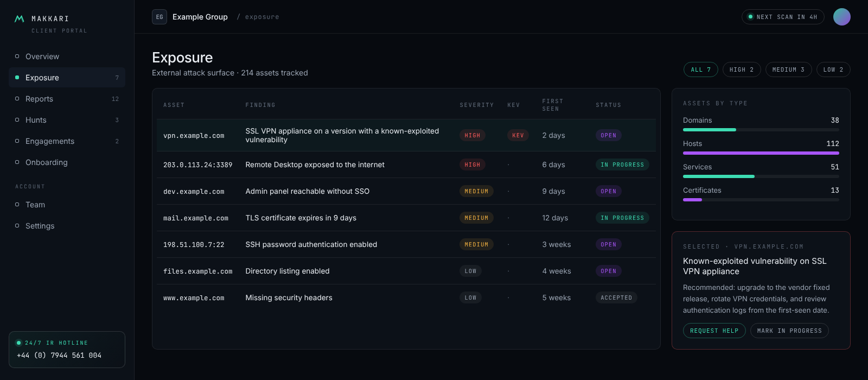The height and width of the screenshot is (380, 868).
Task: Click the Severity column header
Action: click(x=477, y=105)
